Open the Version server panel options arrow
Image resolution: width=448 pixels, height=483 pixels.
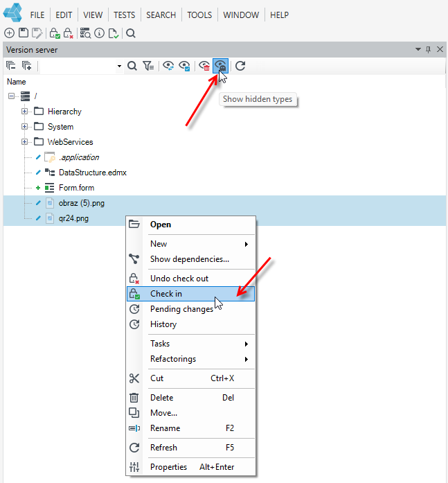click(x=418, y=49)
